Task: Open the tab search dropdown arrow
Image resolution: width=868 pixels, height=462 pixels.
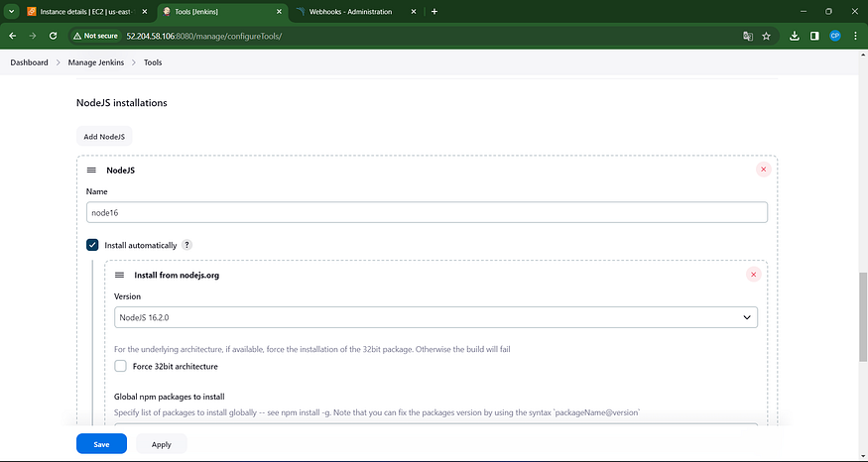Action: pos(11,12)
